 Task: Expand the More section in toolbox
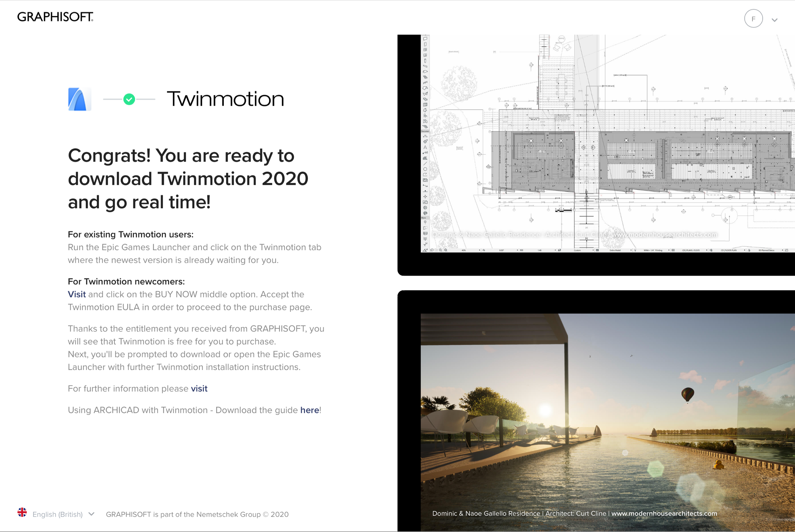pos(424,218)
